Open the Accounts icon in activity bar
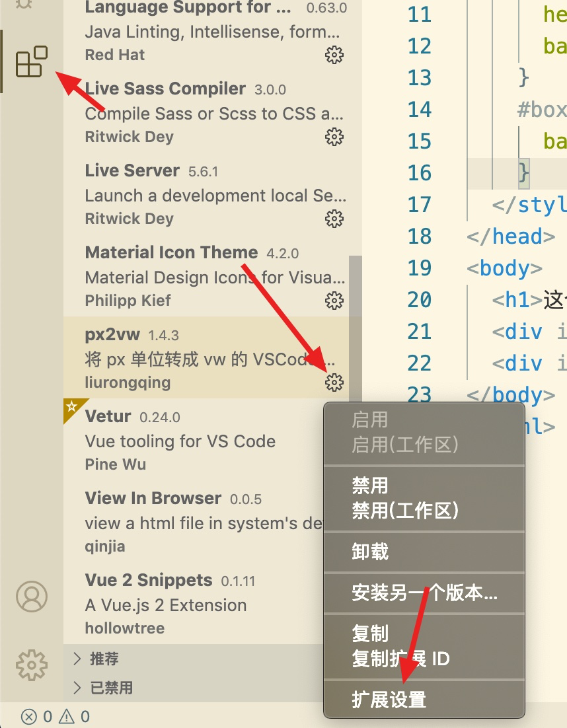This screenshot has width=567, height=728. (32, 596)
